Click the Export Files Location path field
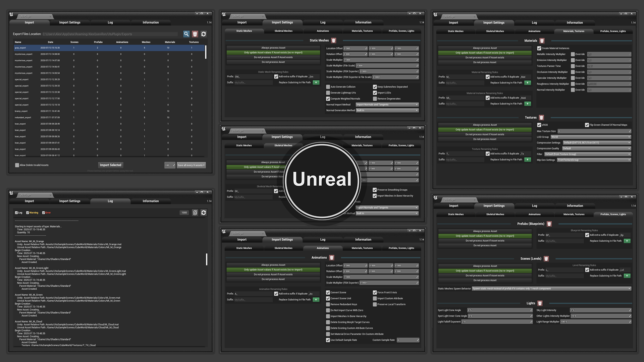The width and height of the screenshot is (644, 362). click(x=110, y=34)
